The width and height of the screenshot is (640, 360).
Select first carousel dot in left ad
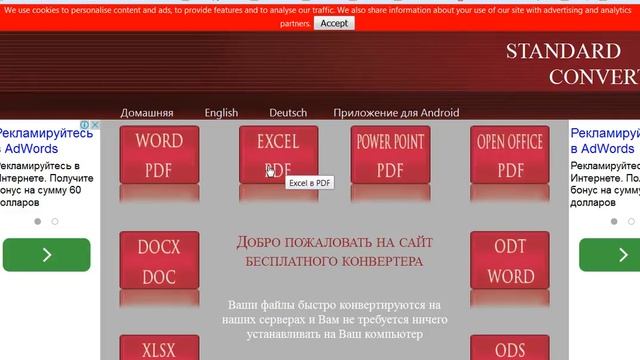coord(38,221)
